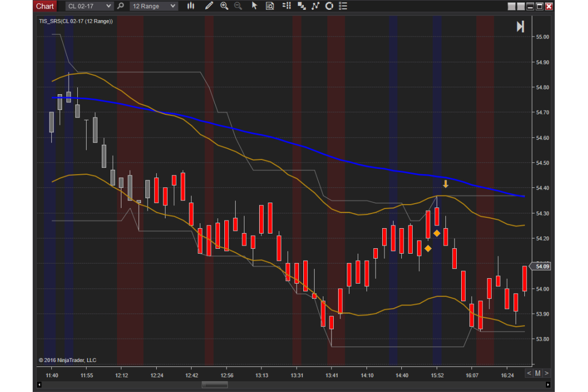588x392 pixels.
Task: Select the arrow cursor tool
Action: 254,5
